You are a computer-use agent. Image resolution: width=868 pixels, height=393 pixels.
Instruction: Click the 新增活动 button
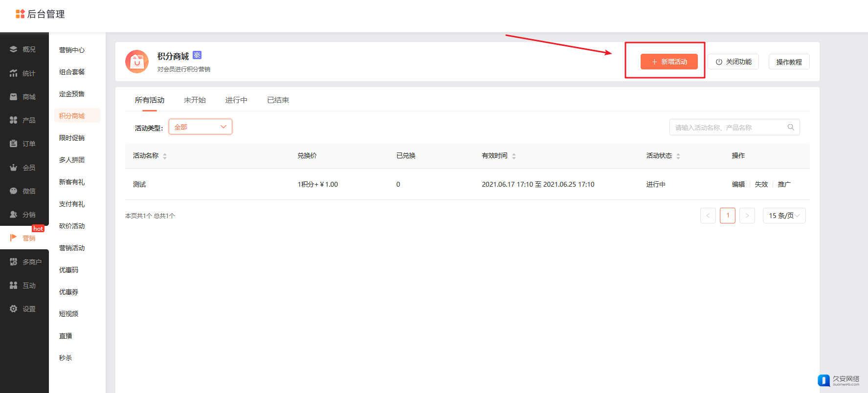coord(669,62)
